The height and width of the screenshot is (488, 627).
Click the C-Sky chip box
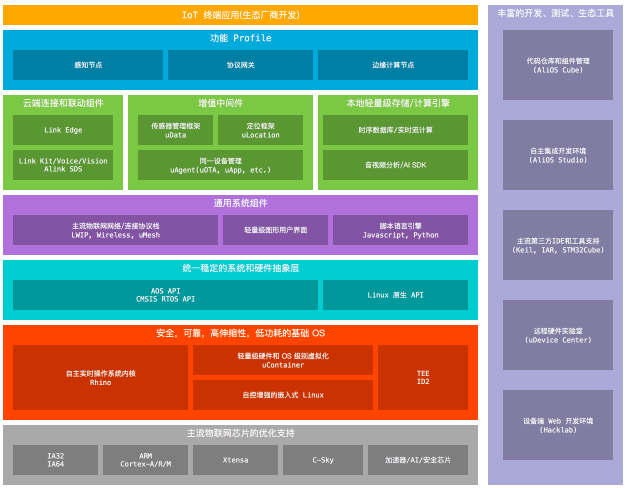click(x=323, y=460)
